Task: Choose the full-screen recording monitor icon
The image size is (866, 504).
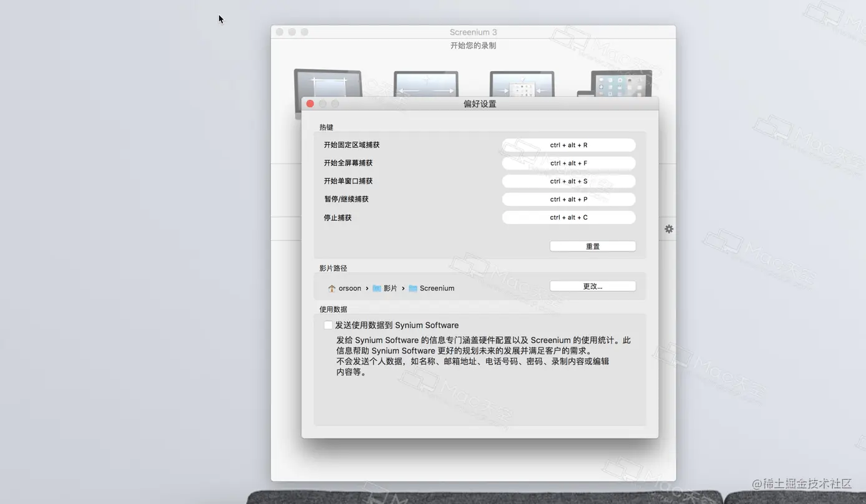Action: click(x=426, y=84)
